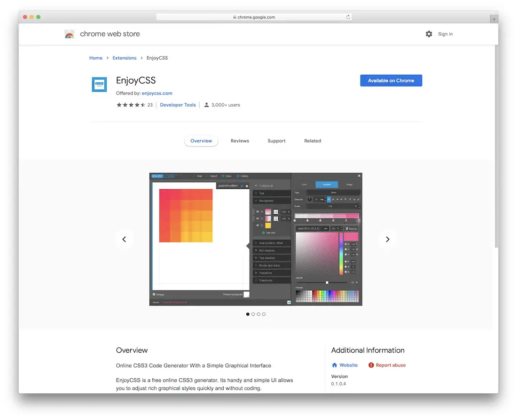Viewport: 517px width, 420px height.
Task: Click the EnjoyCSS screenshot preview image
Action: click(x=256, y=239)
